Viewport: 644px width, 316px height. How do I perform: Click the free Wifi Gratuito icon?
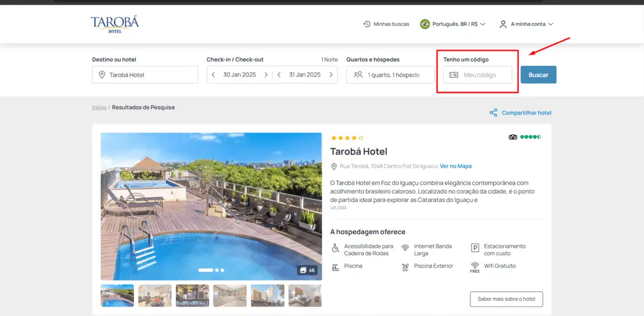(x=475, y=268)
